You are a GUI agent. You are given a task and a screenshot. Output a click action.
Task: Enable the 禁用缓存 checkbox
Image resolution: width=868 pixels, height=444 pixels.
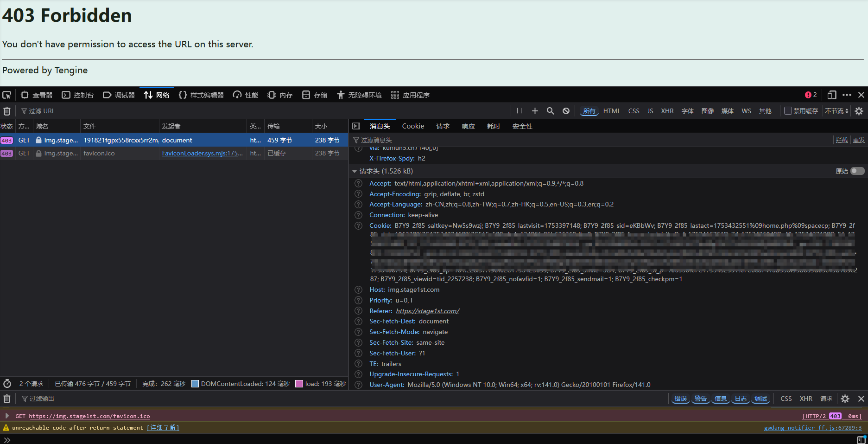point(788,111)
